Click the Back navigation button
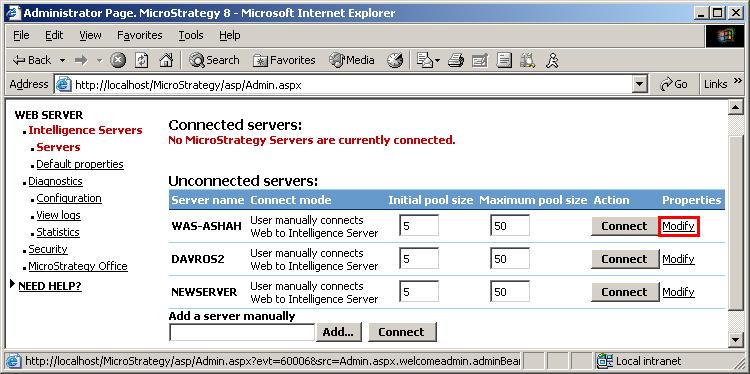The width and height of the screenshot is (750, 374). click(32, 60)
